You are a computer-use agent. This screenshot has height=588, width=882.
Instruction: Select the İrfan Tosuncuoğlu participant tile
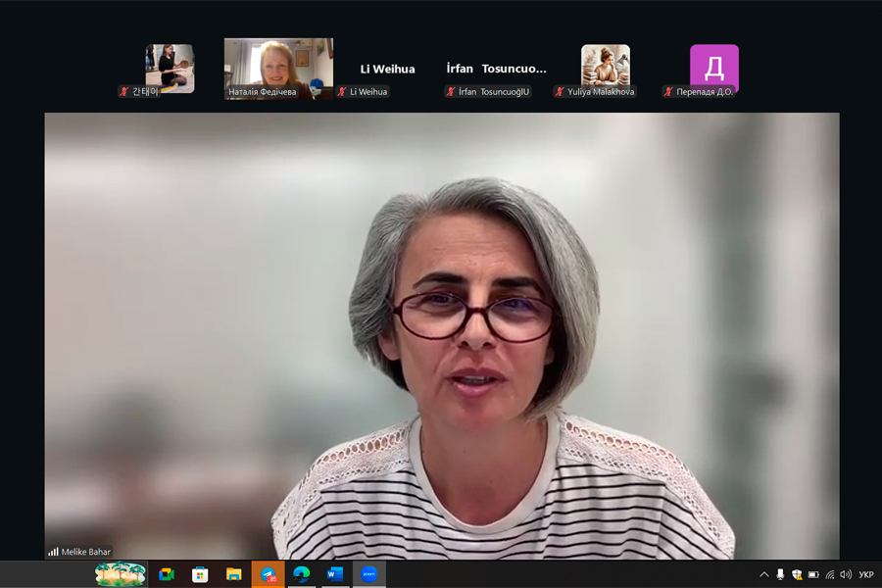click(496, 69)
